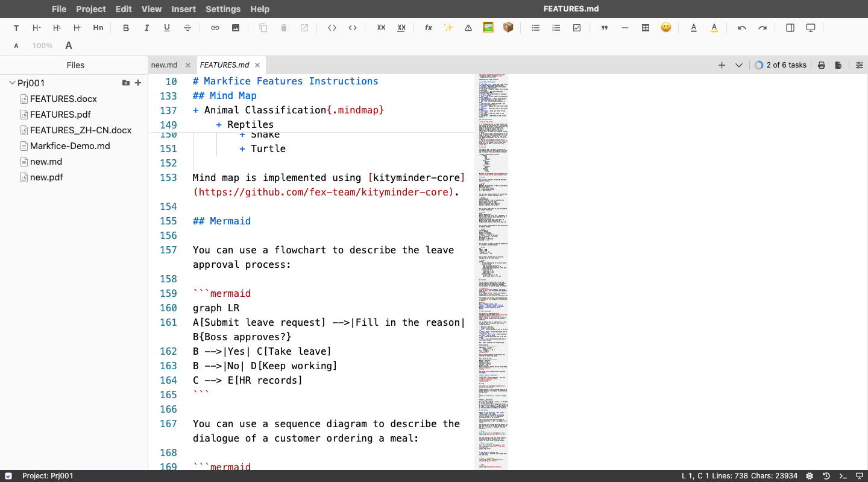Open a new tab with plus
The height and width of the screenshot is (482, 868).
pyautogui.click(x=722, y=65)
